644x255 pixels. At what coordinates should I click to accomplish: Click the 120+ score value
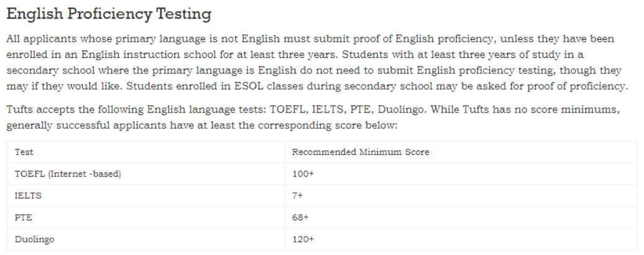(x=303, y=239)
